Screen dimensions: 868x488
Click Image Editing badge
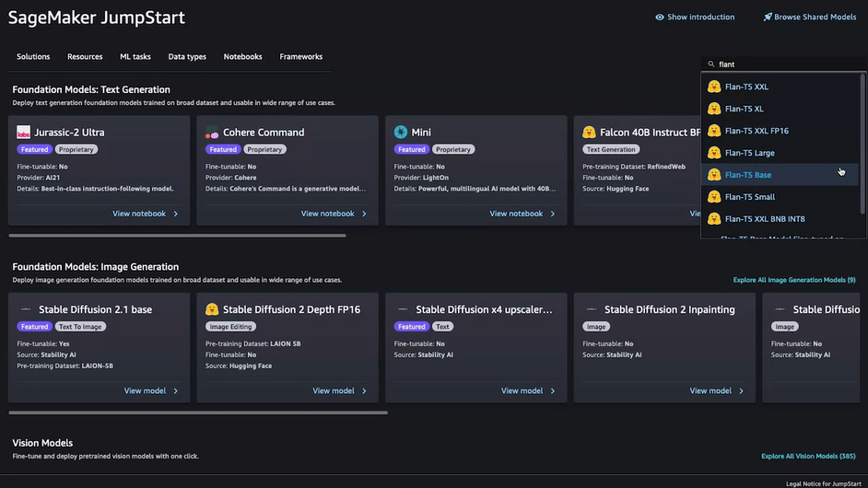click(231, 327)
